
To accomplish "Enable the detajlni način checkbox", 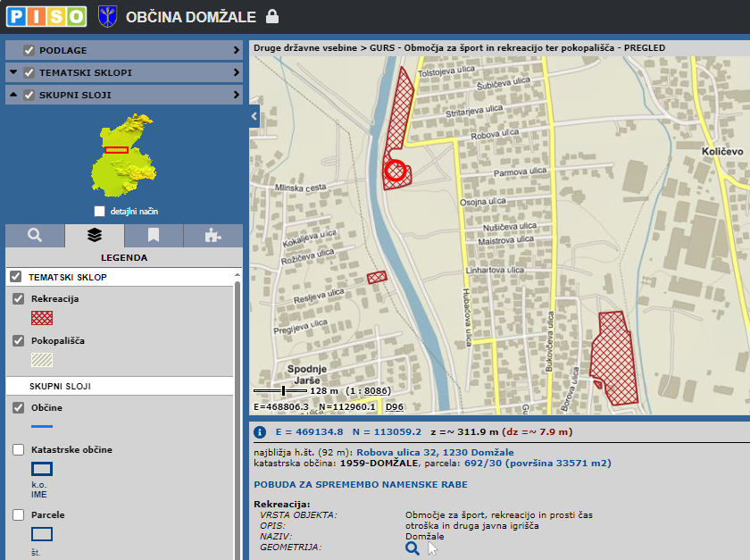I will click(x=99, y=211).
